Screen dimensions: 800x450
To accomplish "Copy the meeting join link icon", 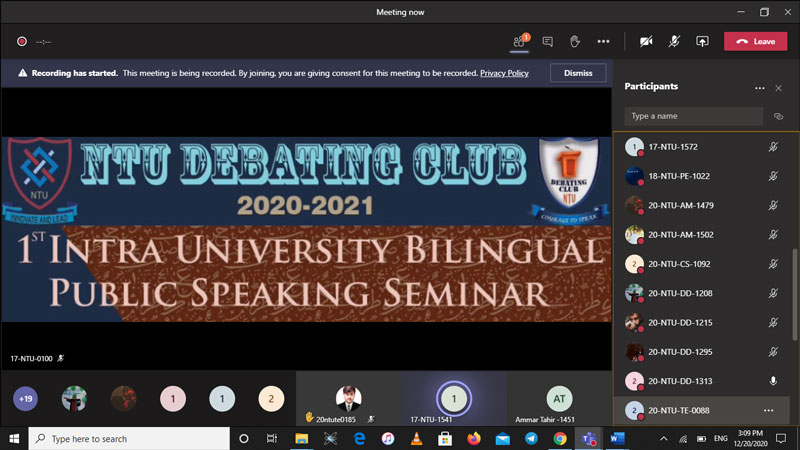I will click(778, 116).
